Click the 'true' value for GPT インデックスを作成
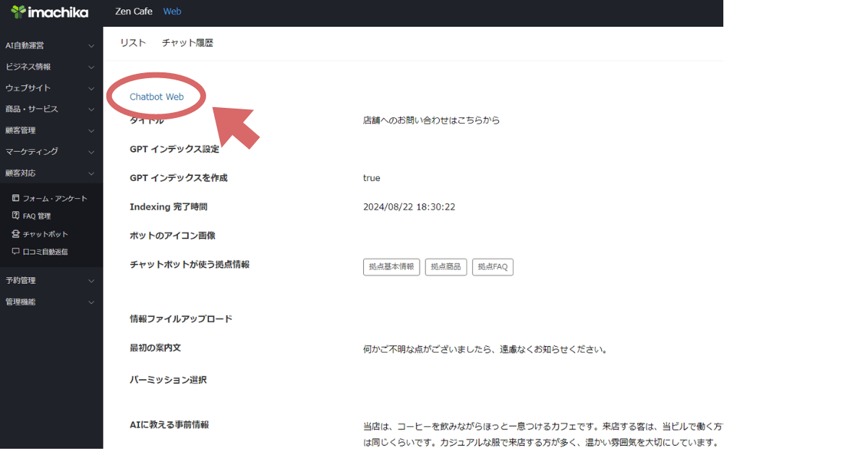 (x=372, y=178)
